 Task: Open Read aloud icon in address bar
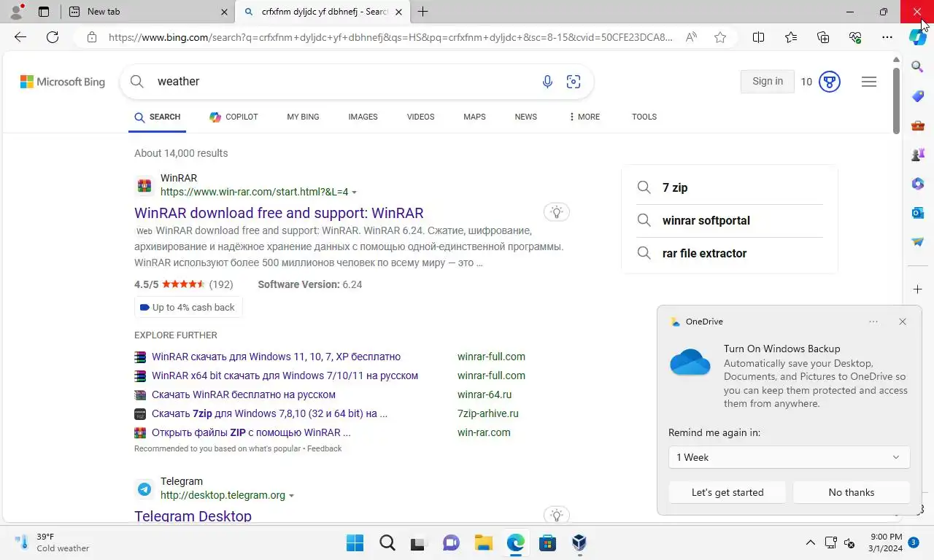pyautogui.click(x=691, y=37)
